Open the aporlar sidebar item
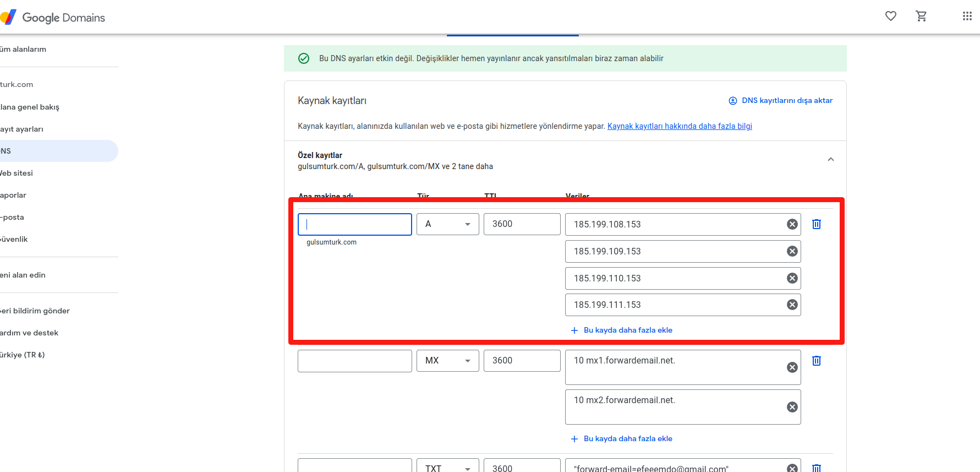The image size is (980, 472). (13, 195)
